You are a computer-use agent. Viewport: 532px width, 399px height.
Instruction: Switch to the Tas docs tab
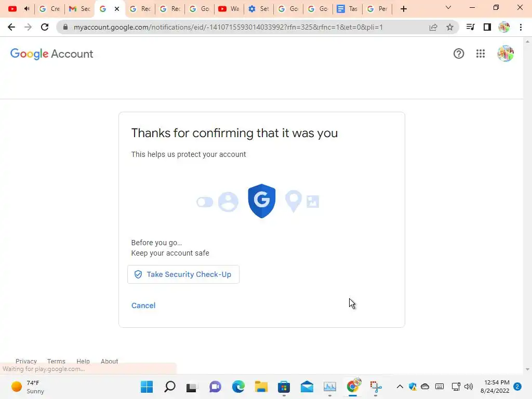click(348, 9)
